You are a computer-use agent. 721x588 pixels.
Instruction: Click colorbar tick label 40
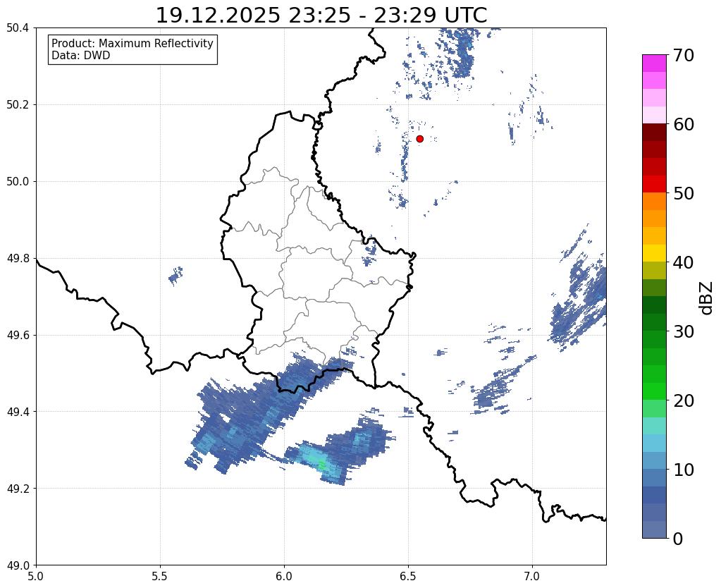684,262
